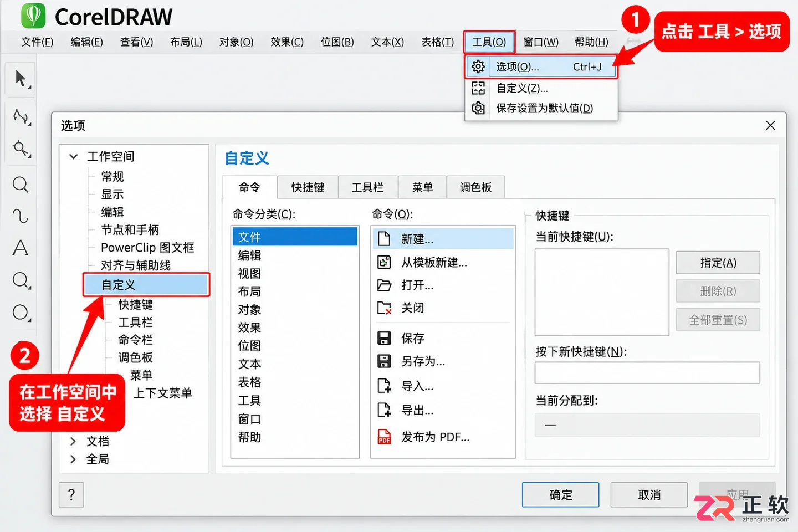Click the import icon beside 导入

point(384,386)
